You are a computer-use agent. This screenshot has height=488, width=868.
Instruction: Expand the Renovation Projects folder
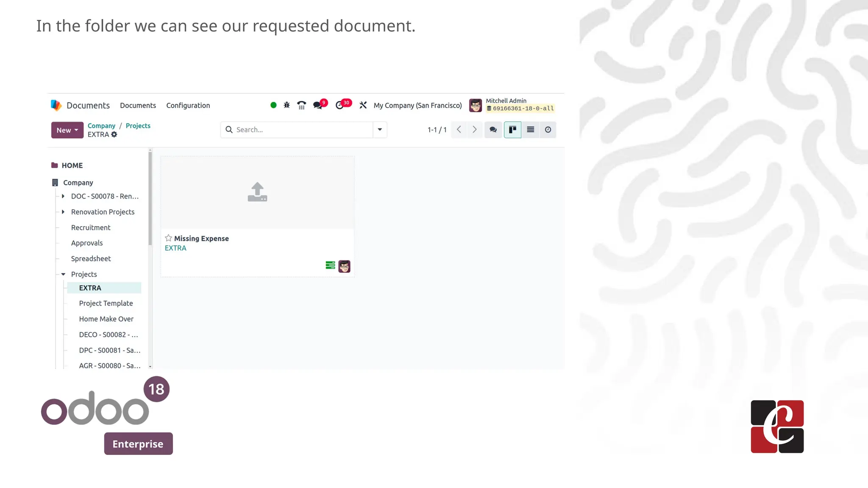click(63, 212)
